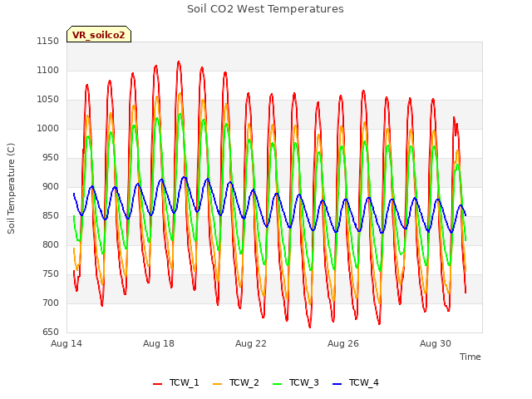Click the 700 y-axis tick label
The height and width of the screenshot is (399, 532).
tap(51, 303)
